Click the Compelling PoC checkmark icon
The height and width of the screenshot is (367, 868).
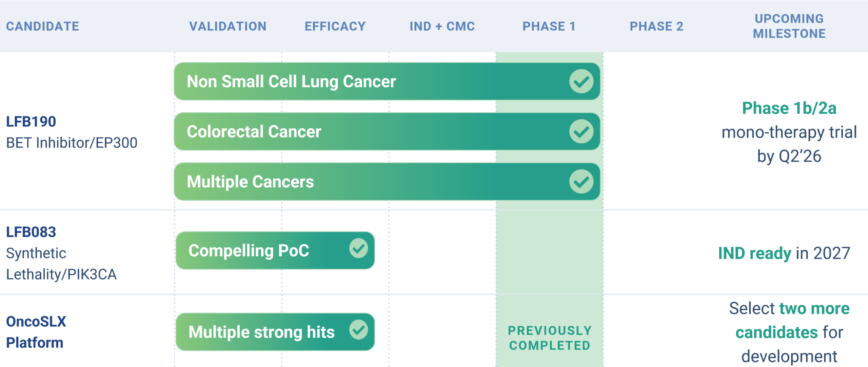358,248
